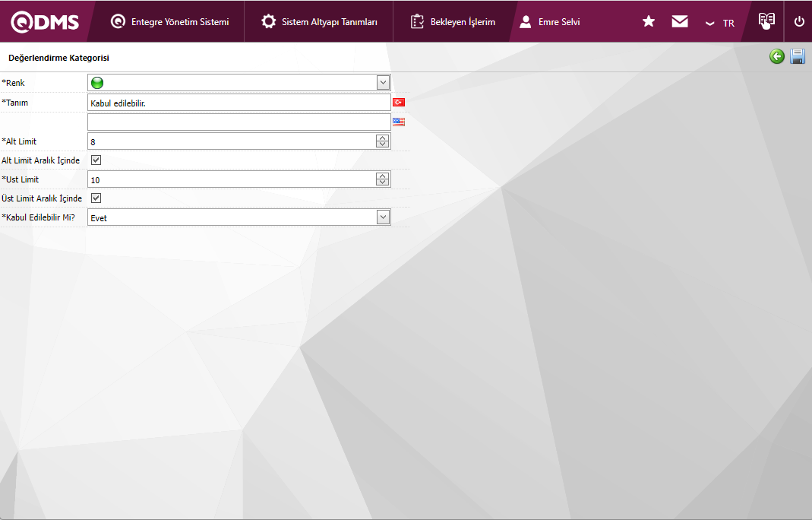Increase the Alt Limit value
Image resolution: width=812 pixels, height=520 pixels.
pyautogui.click(x=382, y=138)
